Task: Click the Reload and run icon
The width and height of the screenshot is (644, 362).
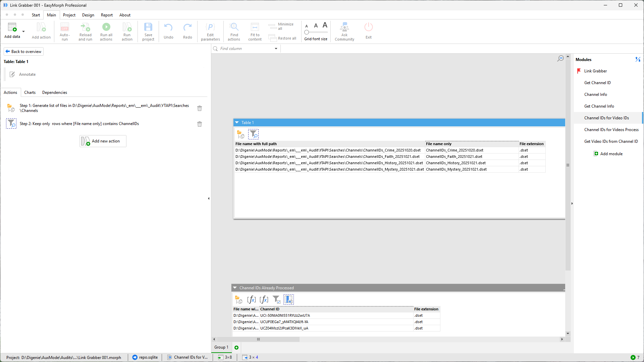Action: coord(85,27)
